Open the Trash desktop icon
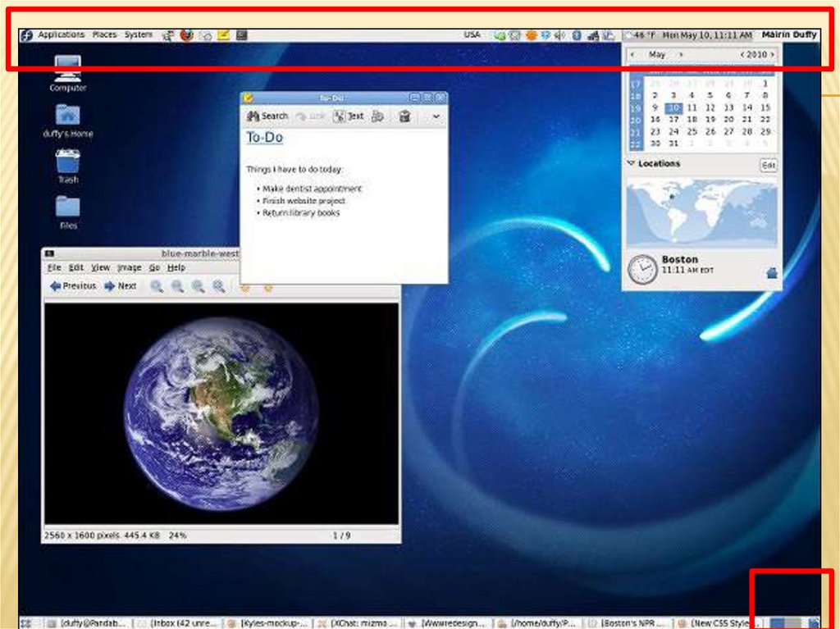 (x=67, y=166)
